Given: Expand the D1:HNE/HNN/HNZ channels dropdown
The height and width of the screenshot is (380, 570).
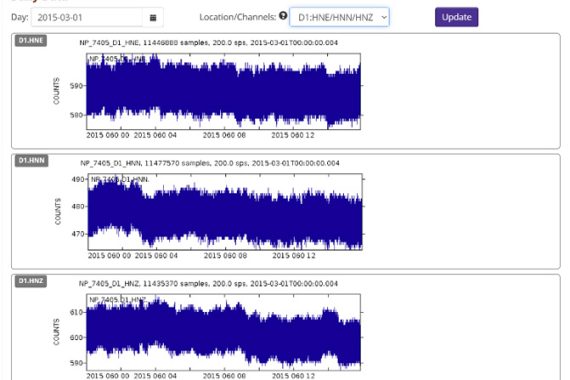Looking at the screenshot, I should (x=339, y=17).
